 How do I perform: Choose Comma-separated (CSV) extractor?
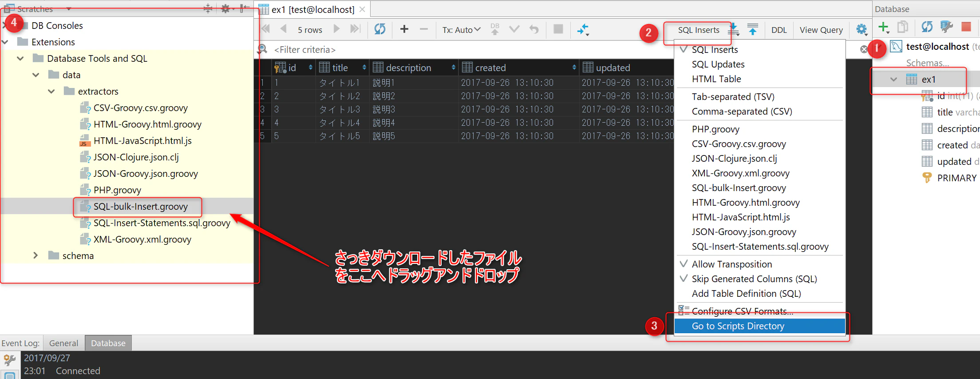pyautogui.click(x=742, y=112)
